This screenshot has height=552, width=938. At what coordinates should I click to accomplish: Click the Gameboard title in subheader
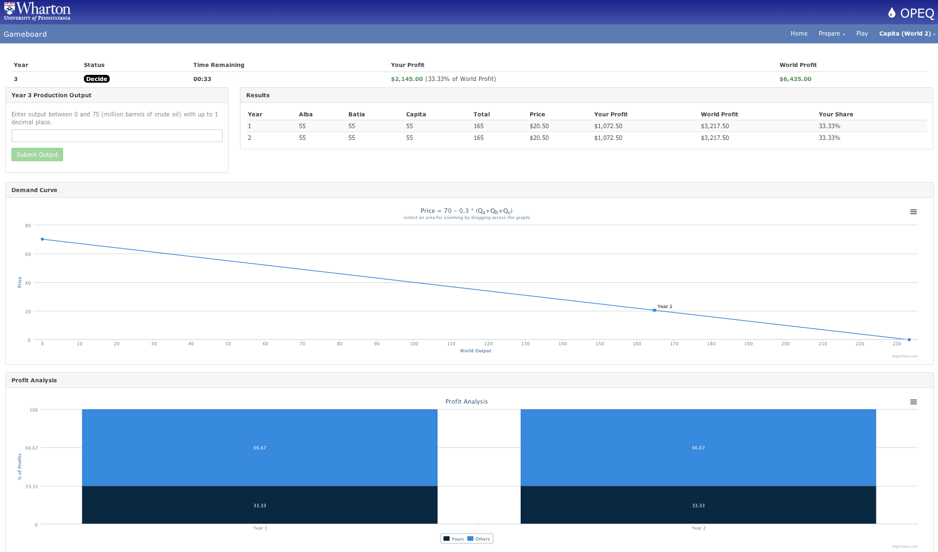click(x=25, y=34)
